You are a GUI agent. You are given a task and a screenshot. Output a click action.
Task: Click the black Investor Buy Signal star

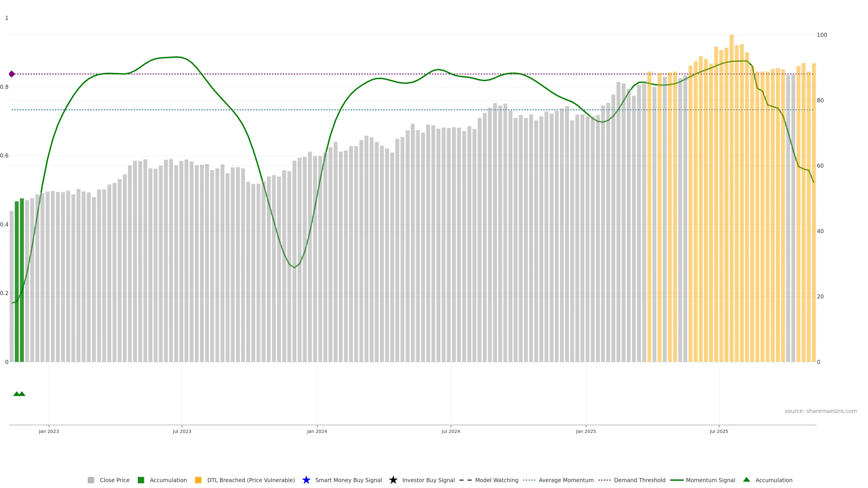pyautogui.click(x=393, y=480)
